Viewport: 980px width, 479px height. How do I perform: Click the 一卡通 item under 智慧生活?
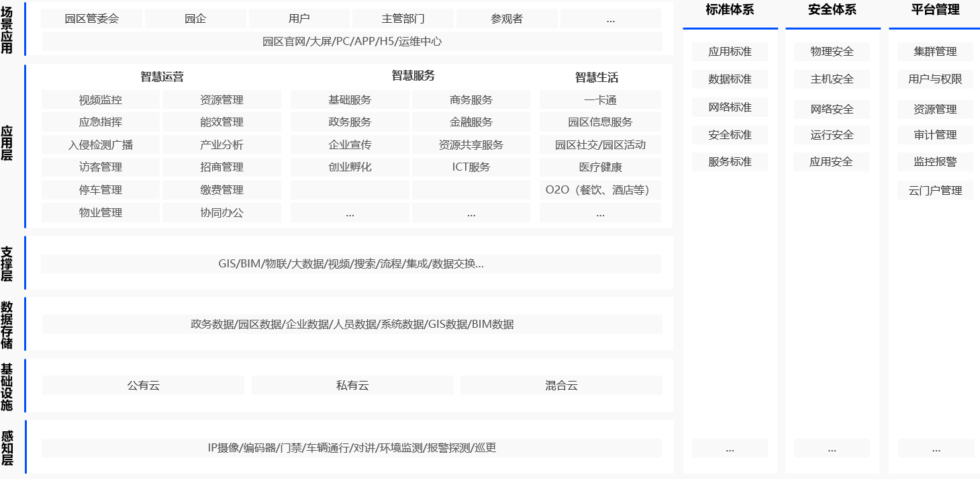pos(600,100)
